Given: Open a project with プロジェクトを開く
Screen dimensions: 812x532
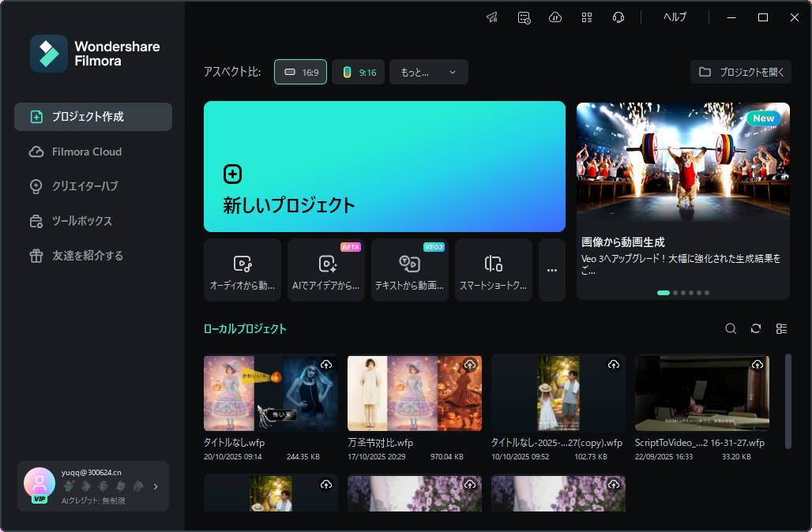Looking at the screenshot, I should (x=742, y=71).
